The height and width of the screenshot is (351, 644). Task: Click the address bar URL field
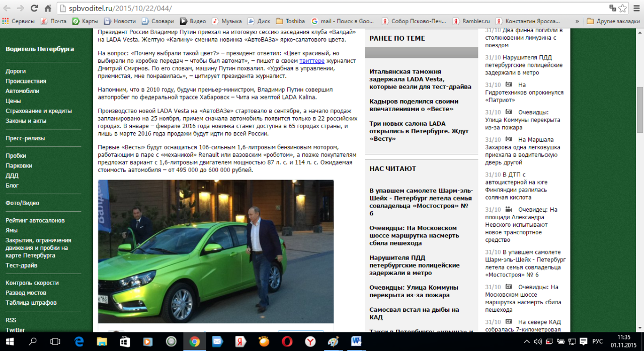pyautogui.click(x=332, y=8)
